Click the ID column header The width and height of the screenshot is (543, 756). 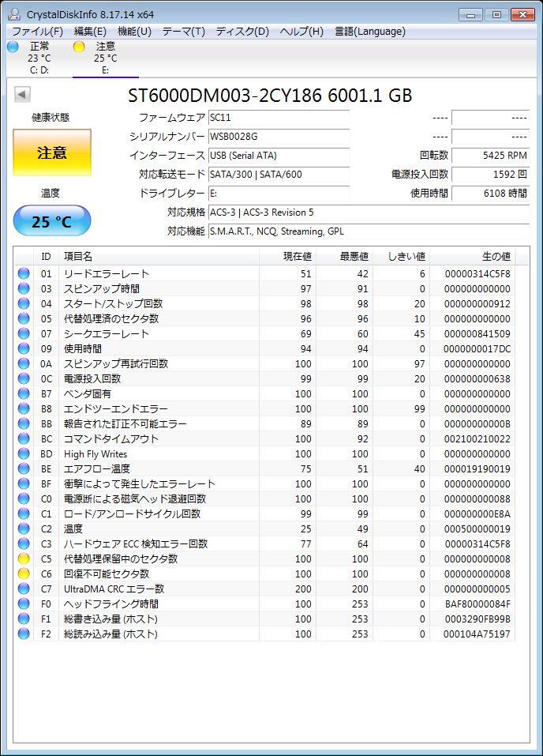pyautogui.click(x=47, y=257)
